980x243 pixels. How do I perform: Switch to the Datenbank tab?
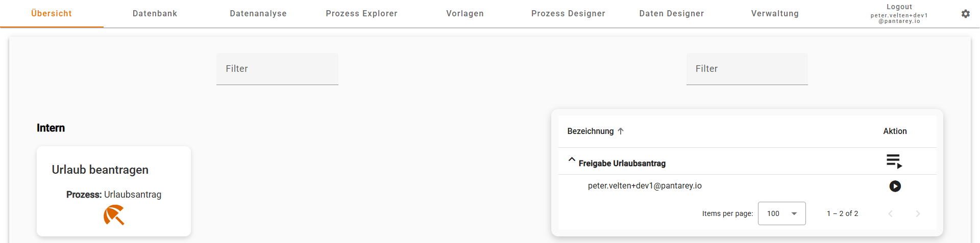(155, 14)
